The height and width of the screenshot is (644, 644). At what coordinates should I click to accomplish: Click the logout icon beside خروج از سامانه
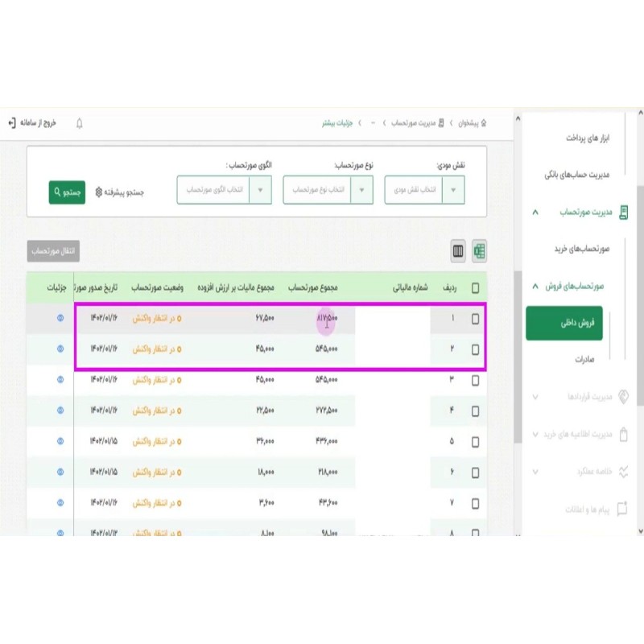[11, 123]
